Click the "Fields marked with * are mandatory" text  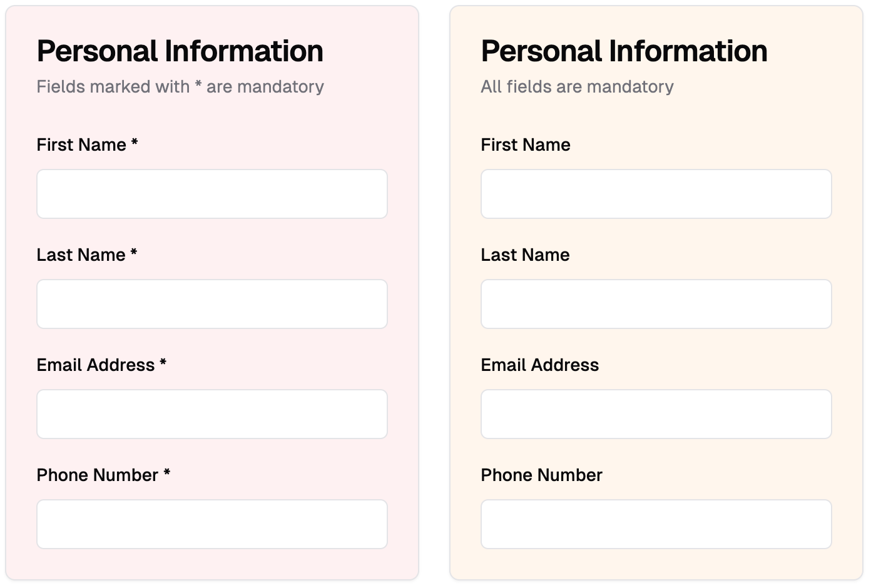tap(180, 87)
